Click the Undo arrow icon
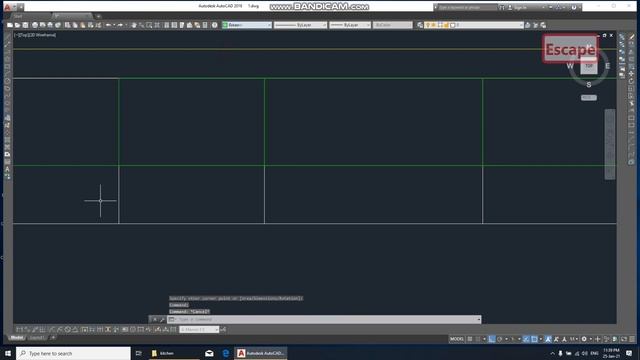Viewport: 640px width, 360px height. 108,25
